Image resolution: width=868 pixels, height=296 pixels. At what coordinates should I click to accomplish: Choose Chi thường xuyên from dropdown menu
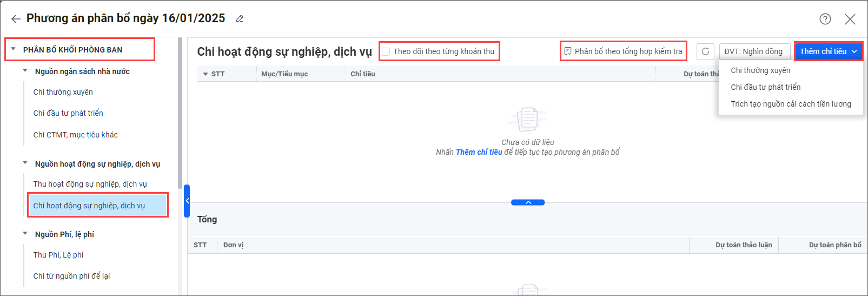(x=760, y=70)
